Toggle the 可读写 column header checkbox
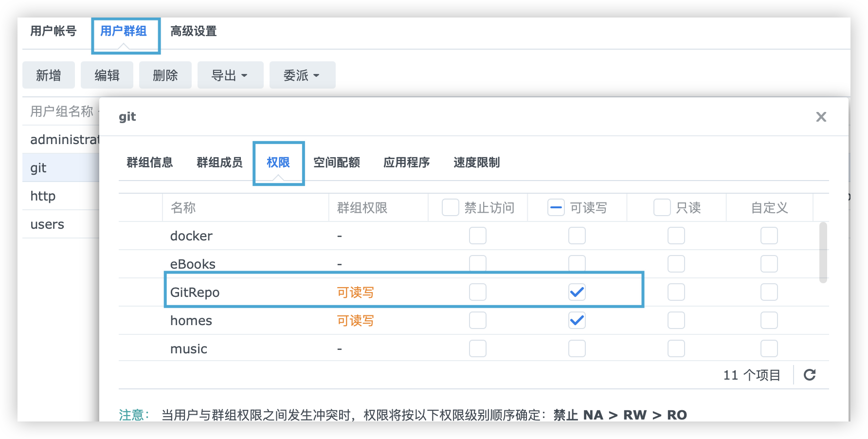Viewport: 868px width, 439px height. tap(556, 207)
